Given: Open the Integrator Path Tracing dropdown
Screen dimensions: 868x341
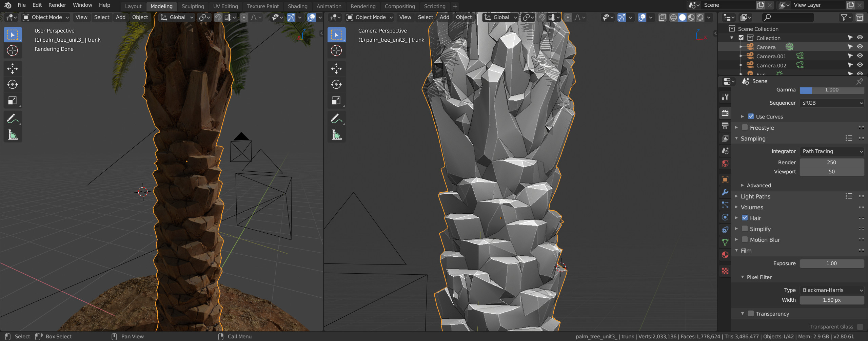Looking at the screenshot, I should pos(832,151).
